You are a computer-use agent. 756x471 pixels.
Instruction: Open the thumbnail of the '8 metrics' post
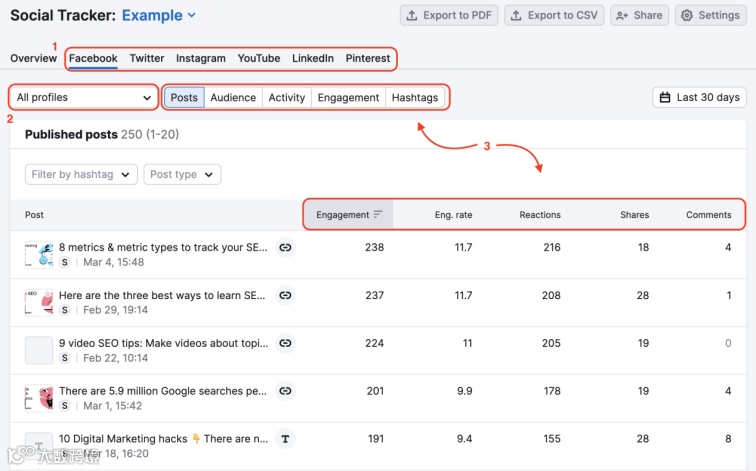pyautogui.click(x=39, y=254)
